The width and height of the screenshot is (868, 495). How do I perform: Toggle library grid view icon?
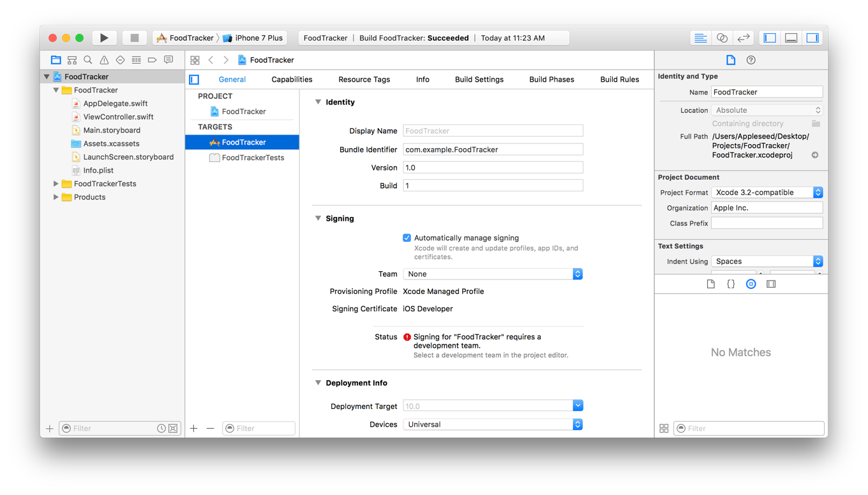click(664, 429)
